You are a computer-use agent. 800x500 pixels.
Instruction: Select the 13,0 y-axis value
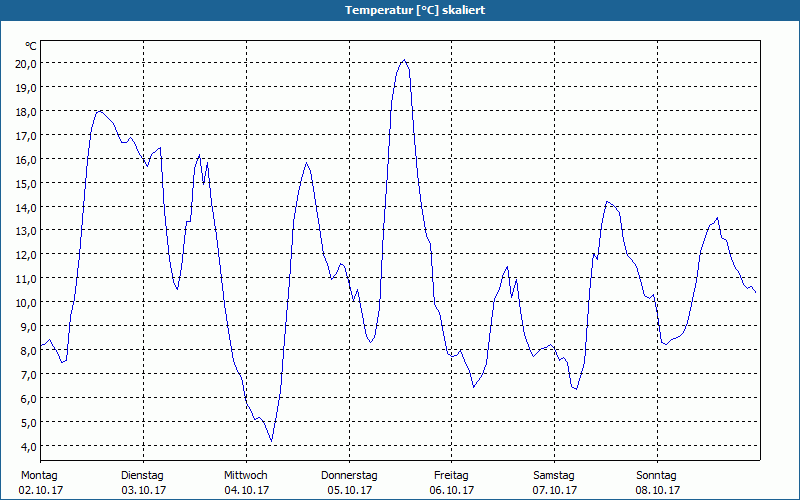click(x=26, y=231)
